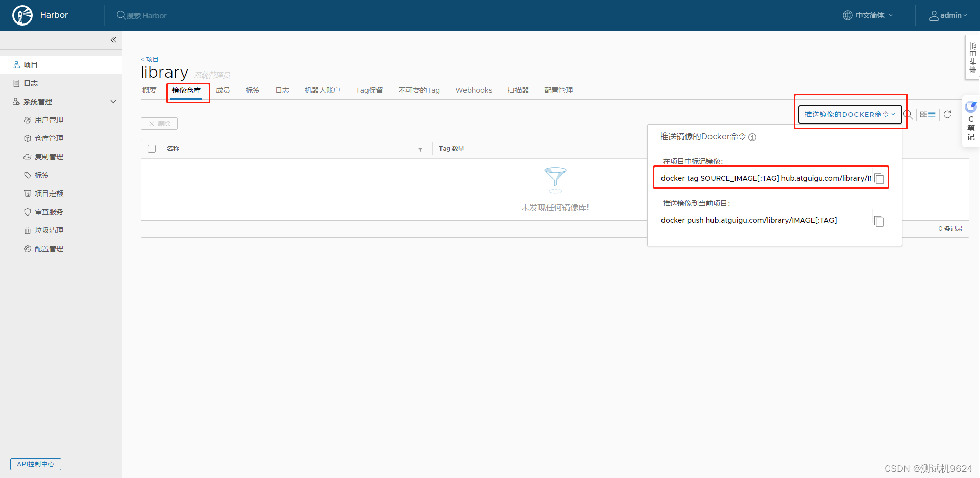
Task: Refresh the repository list
Action: coord(947,114)
